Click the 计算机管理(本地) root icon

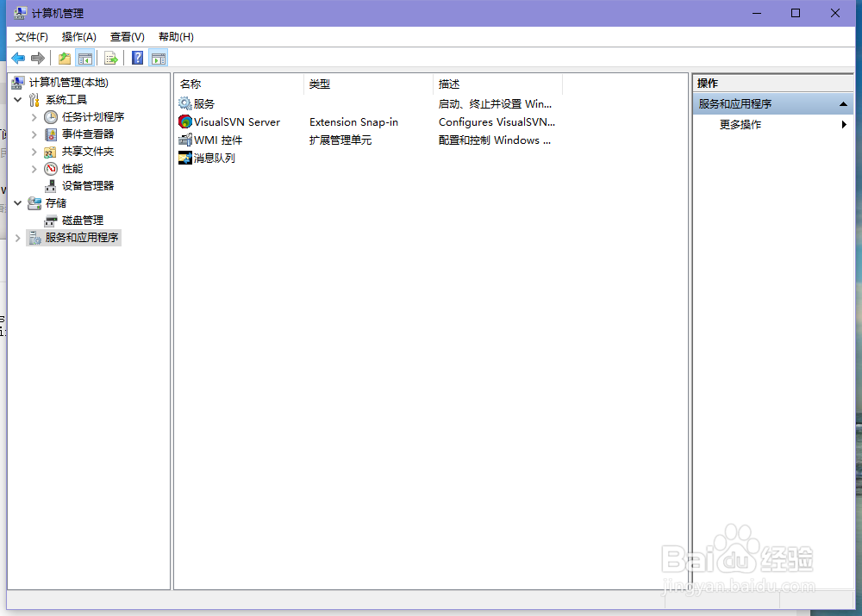click(18, 83)
